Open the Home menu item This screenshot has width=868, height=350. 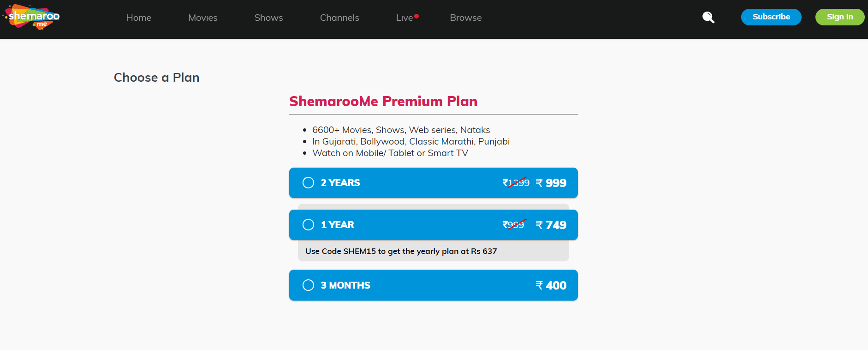[x=138, y=18]
